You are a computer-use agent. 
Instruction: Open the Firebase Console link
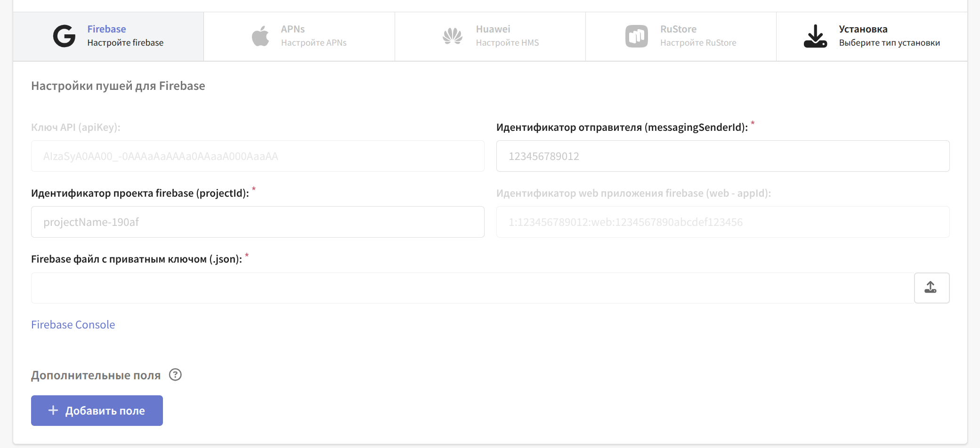[x=73, y=325]
